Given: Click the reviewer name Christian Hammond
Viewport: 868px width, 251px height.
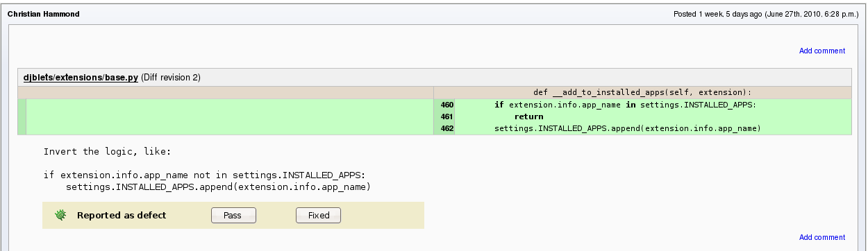Looking at the screenshot, I should click(43, 14).
